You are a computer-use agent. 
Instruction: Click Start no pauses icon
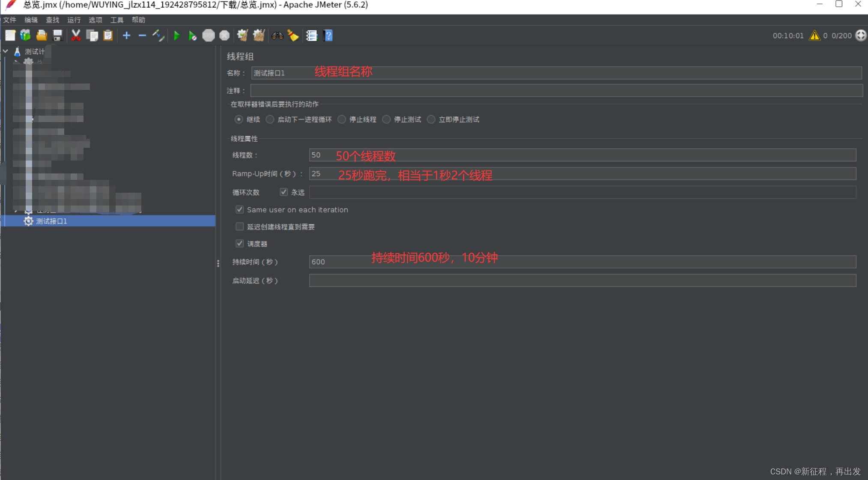click(193, 36)
